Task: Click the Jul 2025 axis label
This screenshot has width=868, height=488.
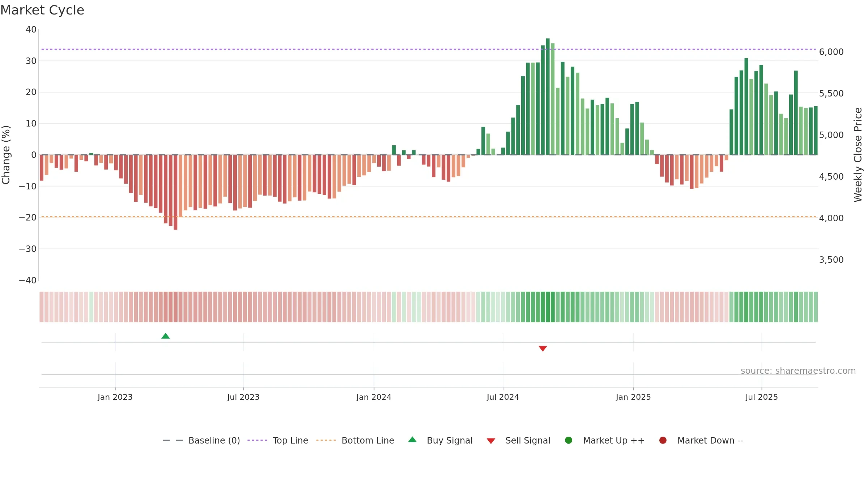Action: click(762, 397)
